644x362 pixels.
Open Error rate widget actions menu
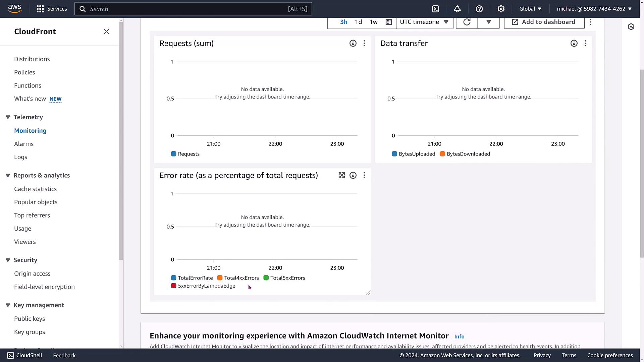tap(364, 175)
